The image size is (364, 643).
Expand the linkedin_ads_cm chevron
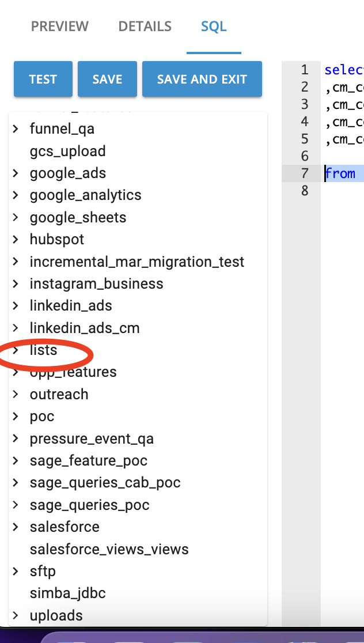(x=16, y=328)
